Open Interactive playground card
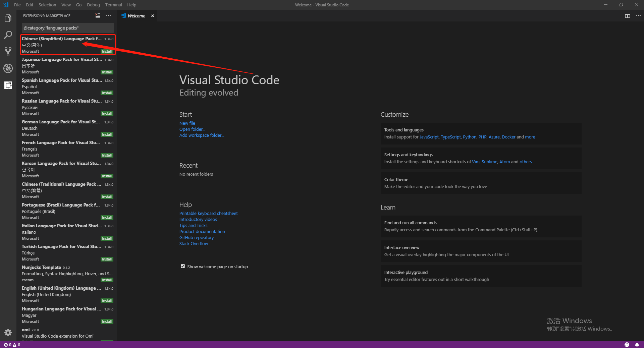644x348 pixels. point(481,276)
